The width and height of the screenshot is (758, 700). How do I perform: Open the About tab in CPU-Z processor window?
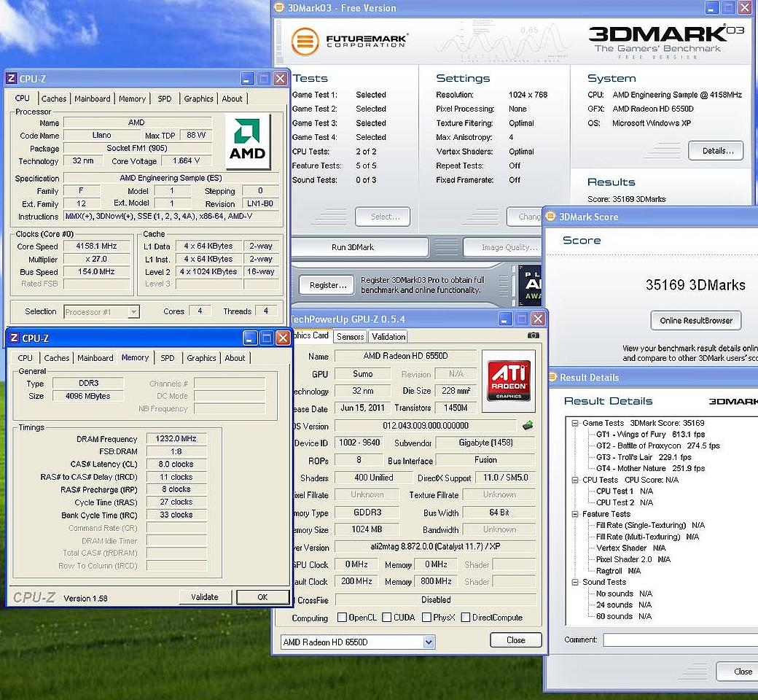tap(232, 98)
